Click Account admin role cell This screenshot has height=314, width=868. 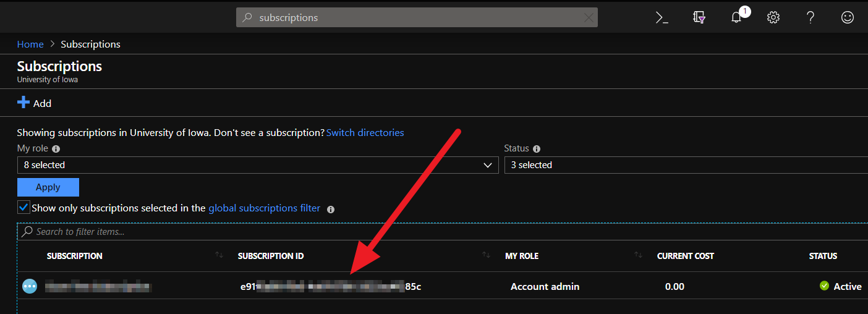pyautogui.click(x=545, y=286)
